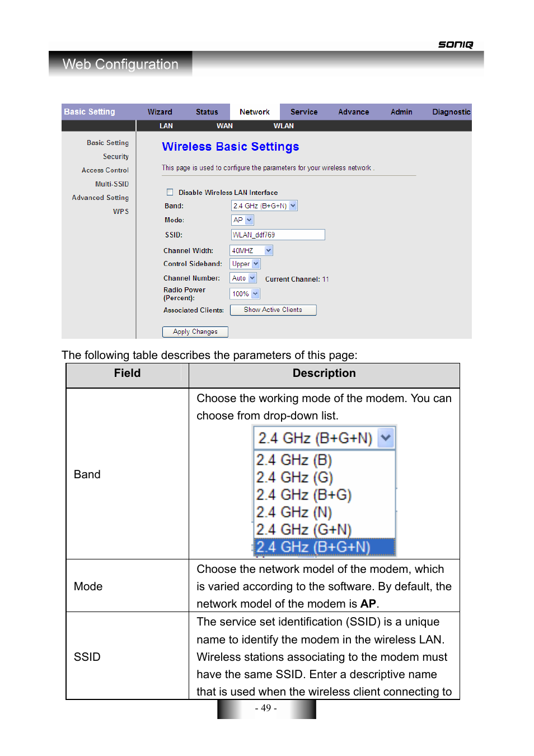Open Multi-SSID in sidebar

[x=112, y=184]
